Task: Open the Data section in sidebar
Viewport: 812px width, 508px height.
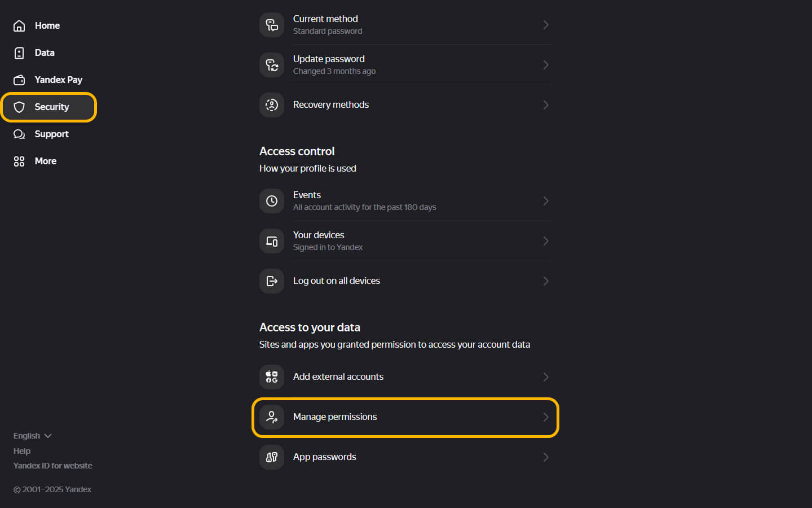Action: click(x=44, y=52)
